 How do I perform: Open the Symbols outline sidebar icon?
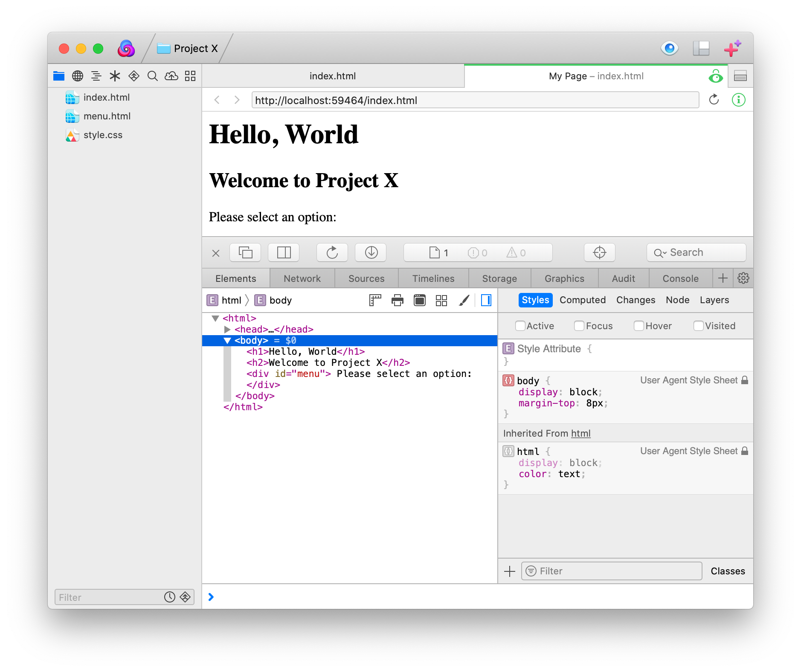coord(96,76)
